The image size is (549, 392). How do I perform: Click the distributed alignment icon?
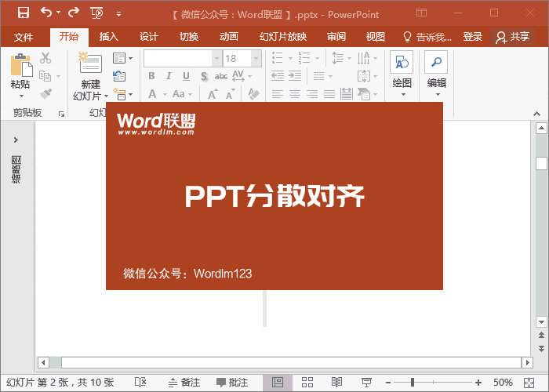(347, 94)
